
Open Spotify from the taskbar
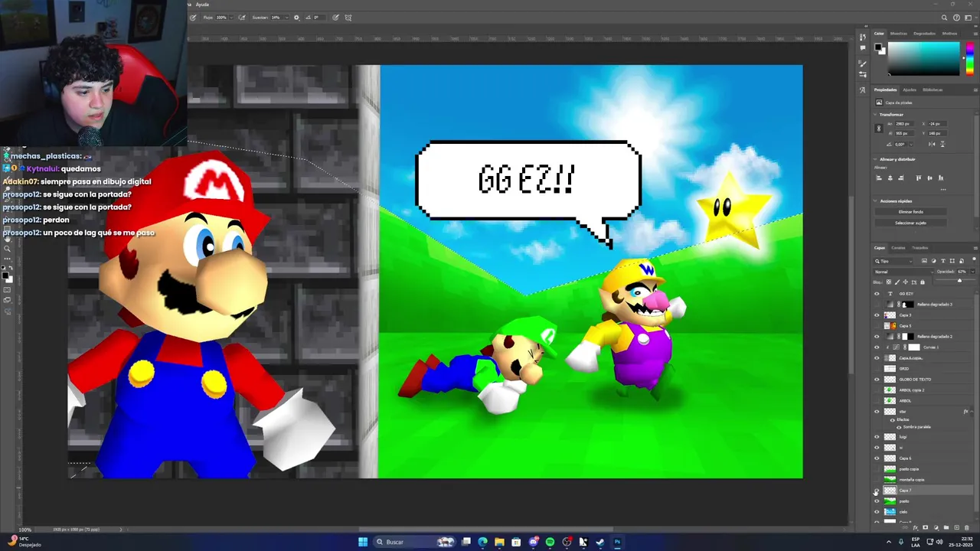point(550,542)
